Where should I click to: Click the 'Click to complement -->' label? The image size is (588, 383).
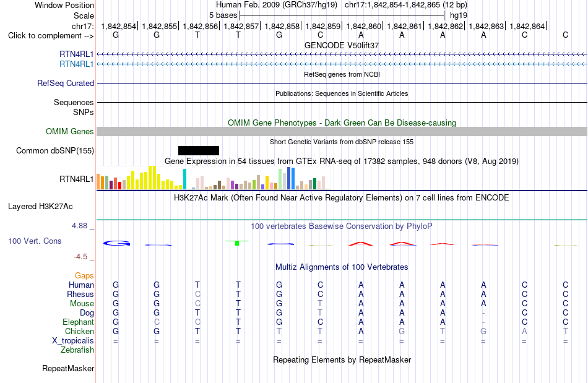point(51,36)
